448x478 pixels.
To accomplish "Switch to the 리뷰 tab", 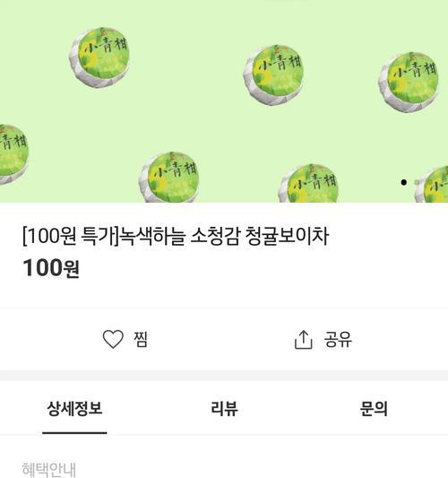I will click(x=224, y=408).
